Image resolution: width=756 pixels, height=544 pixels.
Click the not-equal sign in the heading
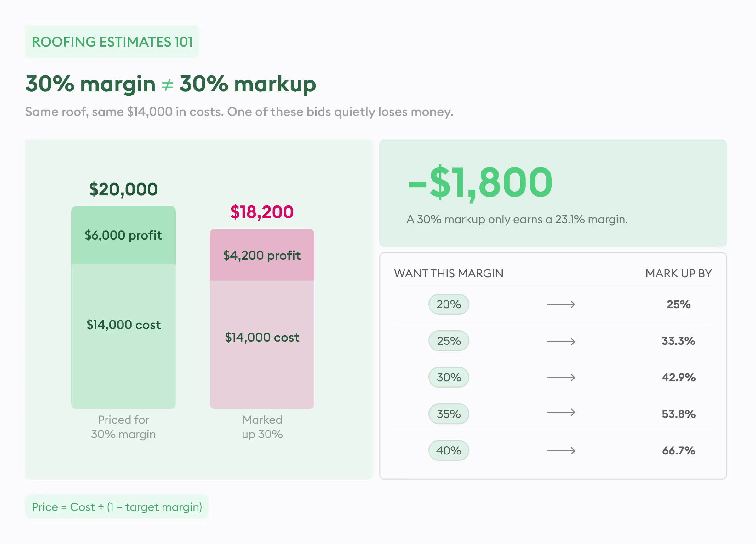(167, 85)
